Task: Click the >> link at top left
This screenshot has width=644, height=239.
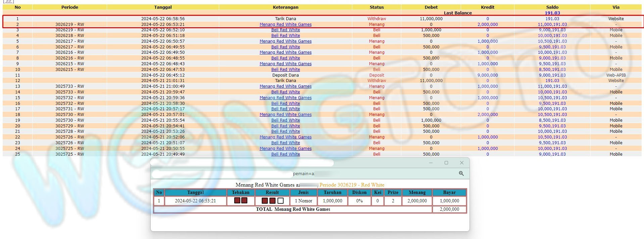Action: click(8, 1)
